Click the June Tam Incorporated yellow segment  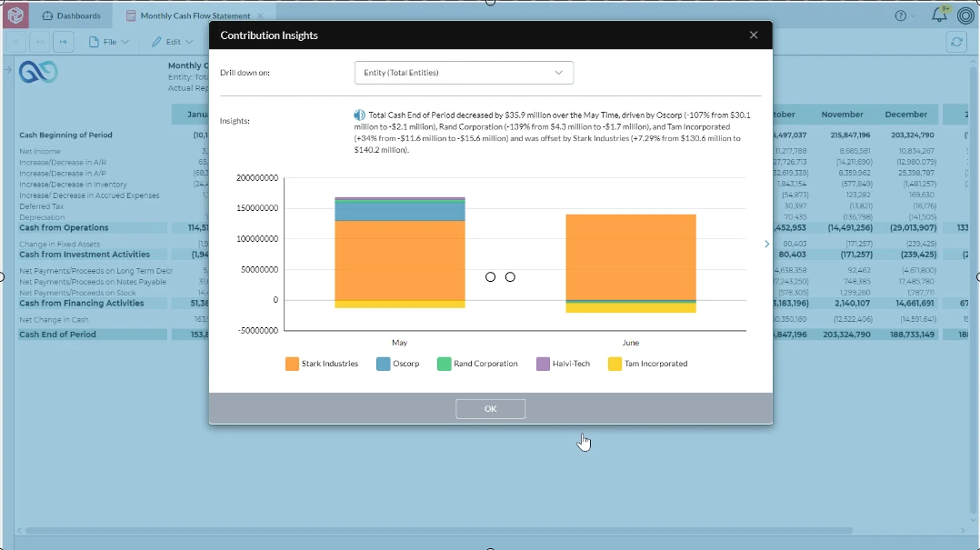coord(631,308)
